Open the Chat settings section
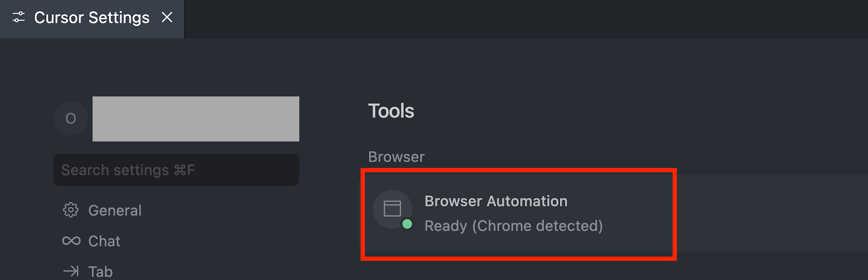Viewport: 868px width, 280px height. coord(104,241)
